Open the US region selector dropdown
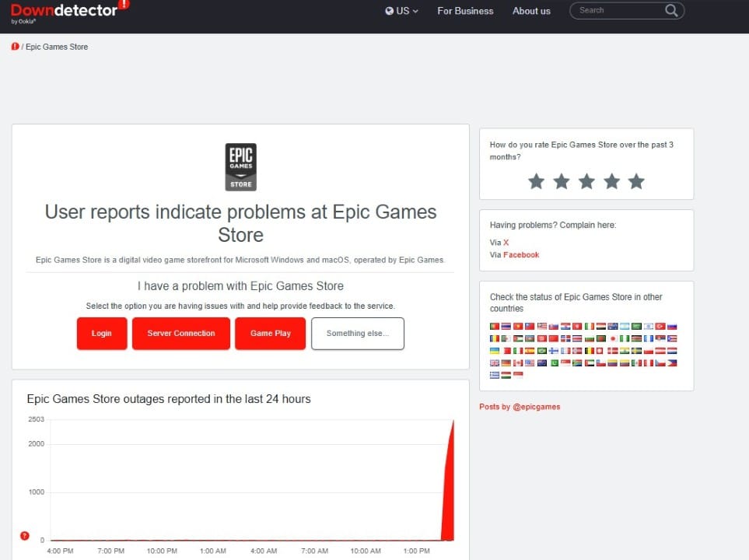 [402, 11]
